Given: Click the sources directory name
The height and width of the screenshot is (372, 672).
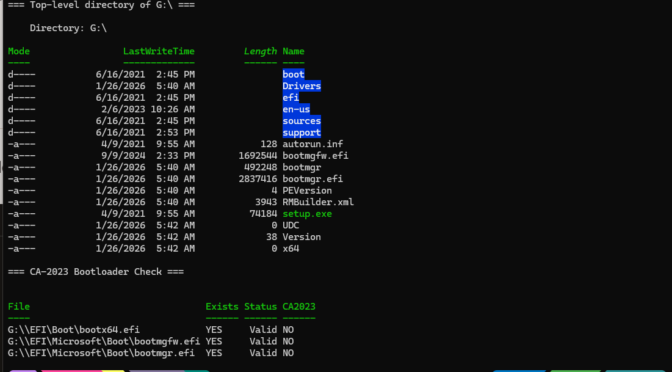Looking at the screenshot, I should 301,120.
